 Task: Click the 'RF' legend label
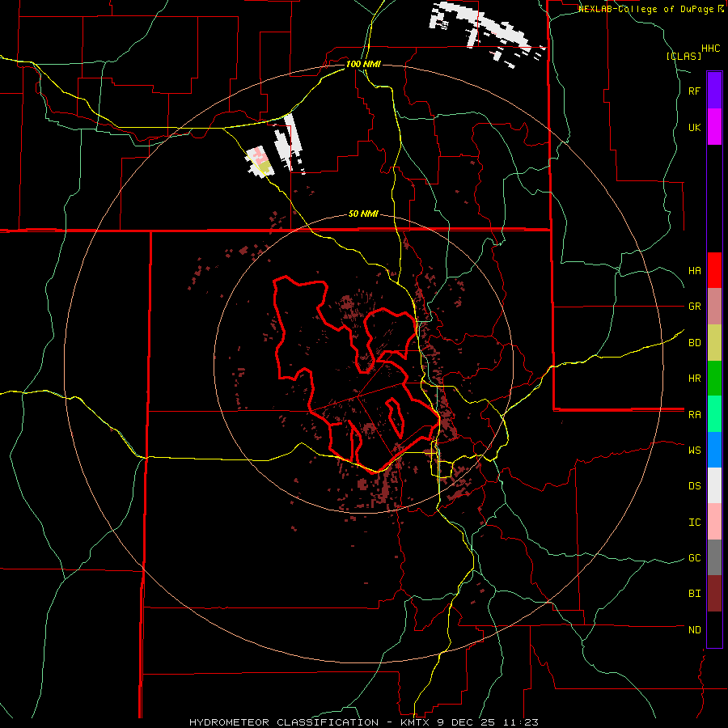click(695, 91)
